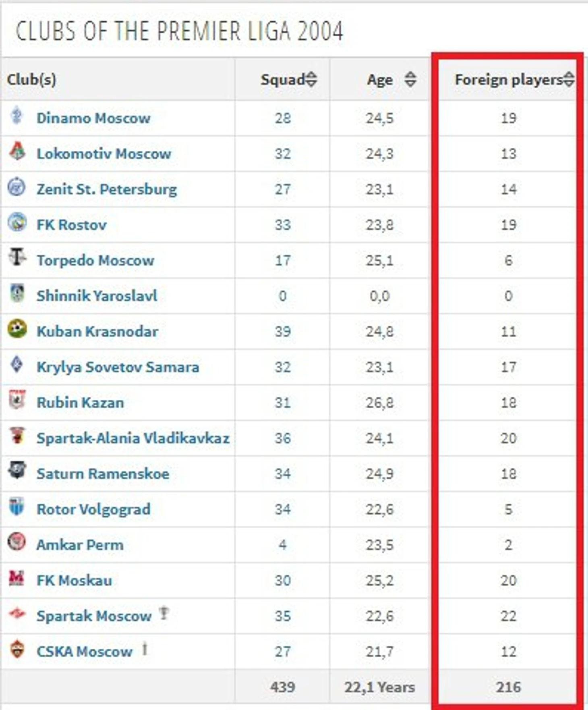Click the FK Moskau red M crest

point(17,578)
